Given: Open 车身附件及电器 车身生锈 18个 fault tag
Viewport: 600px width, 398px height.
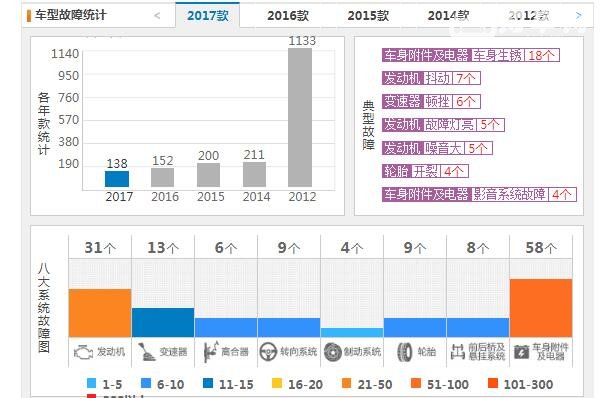Looking at the screenshot, I should point(471,55).
